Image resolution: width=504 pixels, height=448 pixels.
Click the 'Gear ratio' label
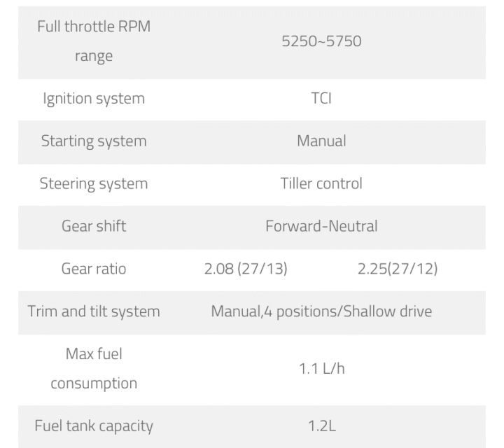click(94, 269)
